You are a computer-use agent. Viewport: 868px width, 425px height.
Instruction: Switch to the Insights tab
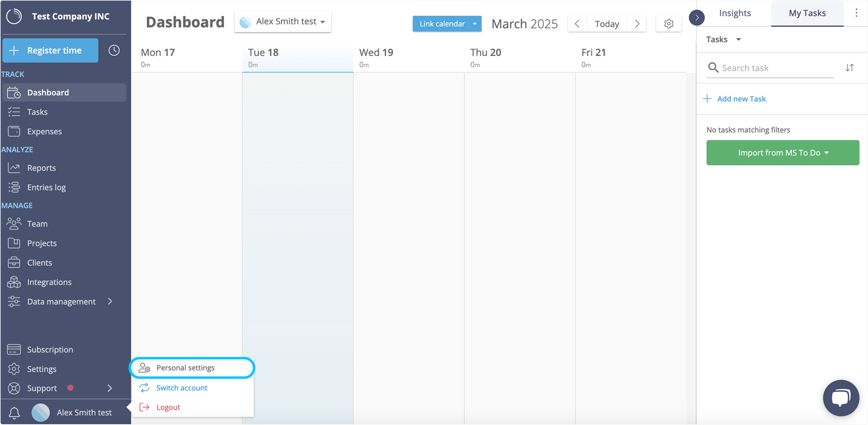[735, 13]
